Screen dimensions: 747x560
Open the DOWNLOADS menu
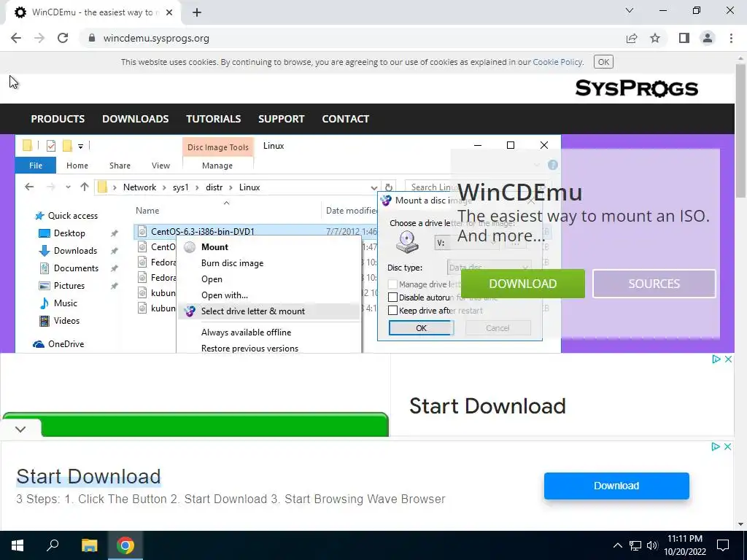pos(135,119)
